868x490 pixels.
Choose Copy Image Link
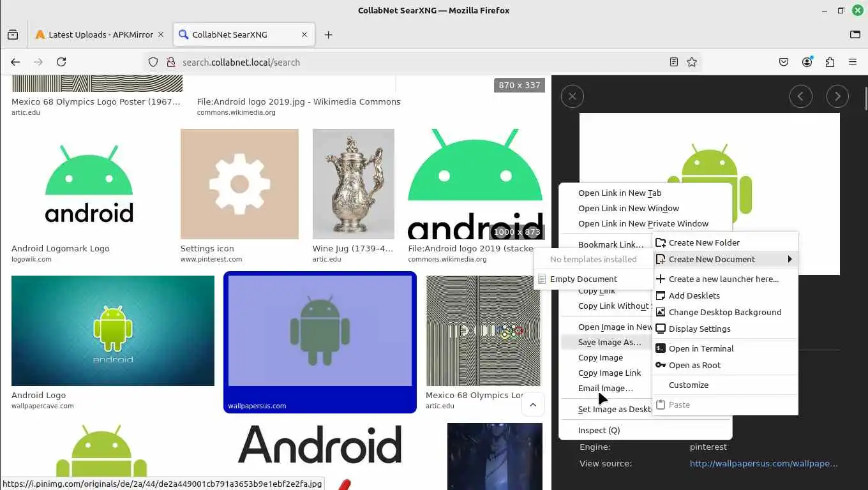pos(606,373)
